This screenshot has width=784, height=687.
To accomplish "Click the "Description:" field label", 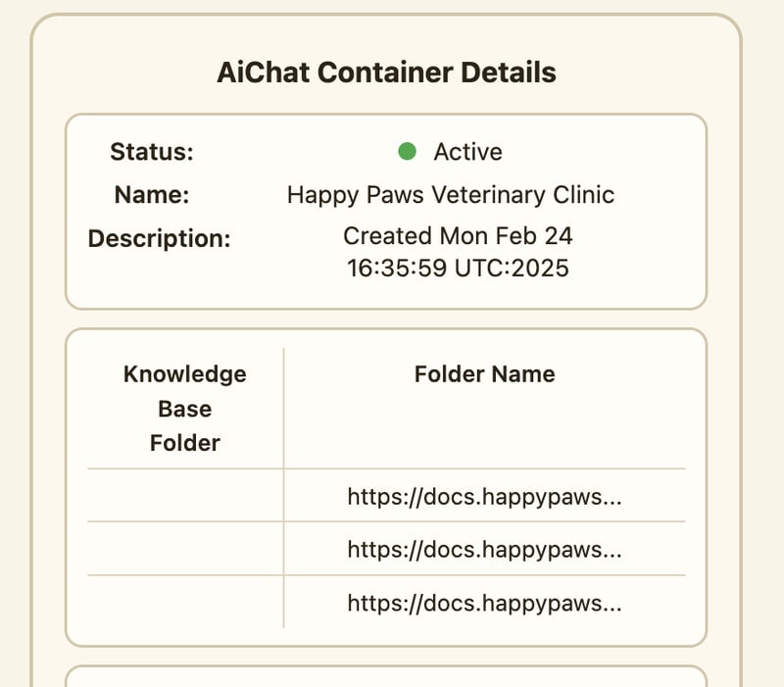I will [x=160, y=239].
